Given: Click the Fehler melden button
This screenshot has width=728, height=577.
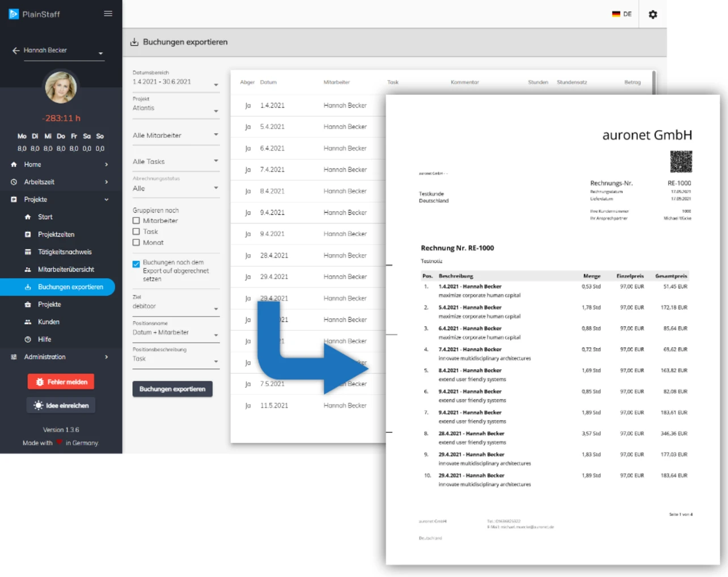Looking at the screenshot, I should pyautogui.click(x=61, y=382).
